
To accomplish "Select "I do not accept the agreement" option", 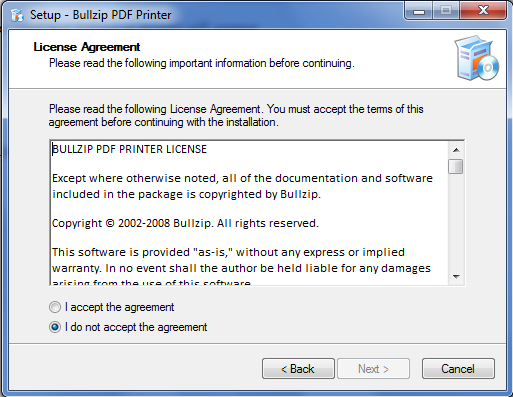I will point(55,327).
